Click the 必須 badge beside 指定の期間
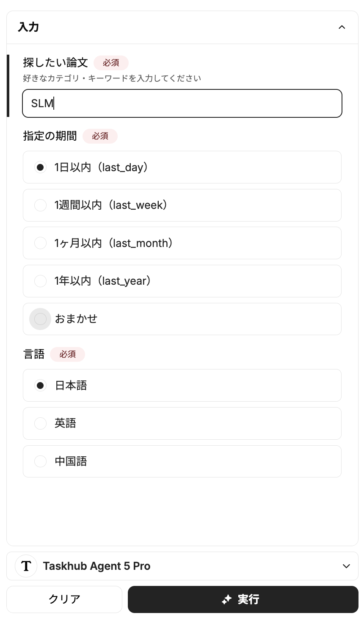This screenshot has height=627, width=364. (x=100, y=136)
